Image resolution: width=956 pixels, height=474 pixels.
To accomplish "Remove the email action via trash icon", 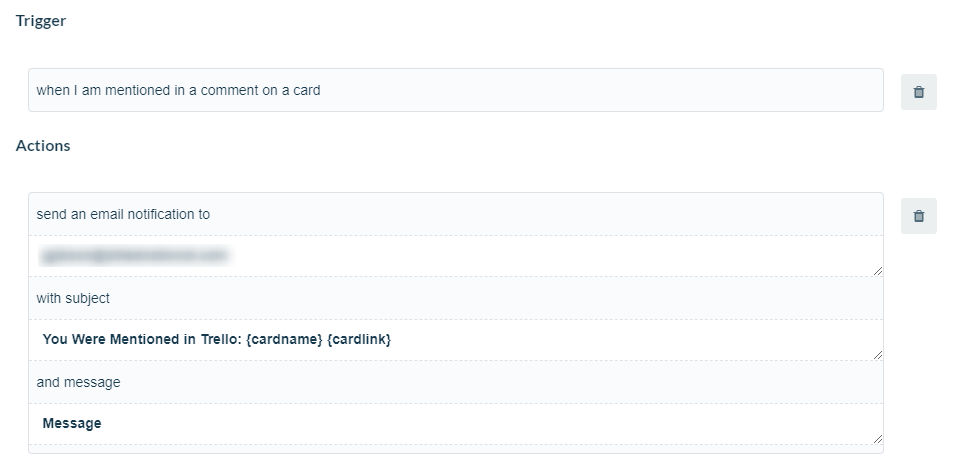I will [919, 216].
